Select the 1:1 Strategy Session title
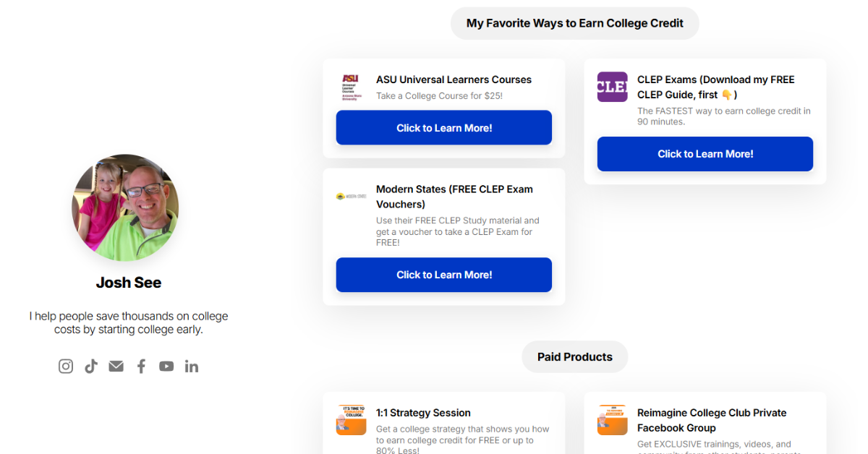This screenshot has width=868, height=454. click(423, 413)
